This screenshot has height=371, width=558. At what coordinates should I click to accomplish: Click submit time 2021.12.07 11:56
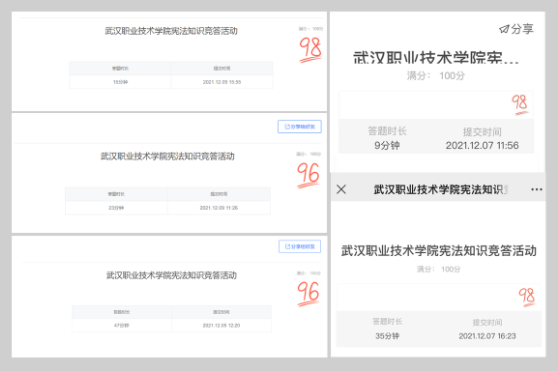[482, 145]
